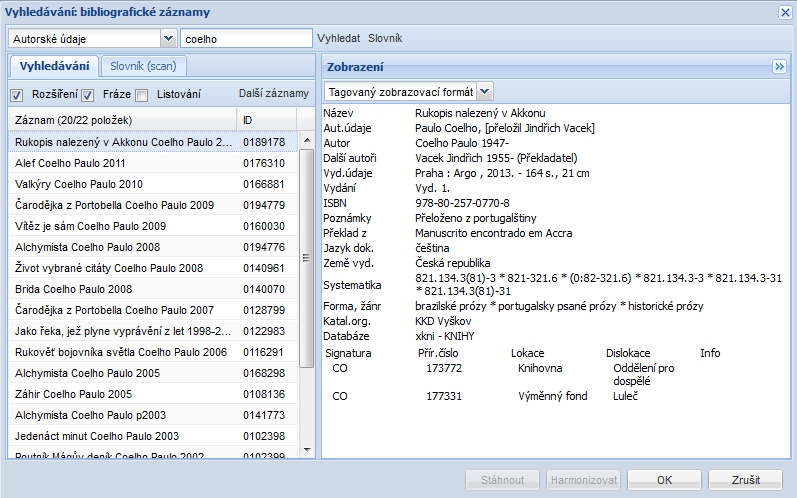Open the Autorské údaje search field dropdown

pos(167,38)
